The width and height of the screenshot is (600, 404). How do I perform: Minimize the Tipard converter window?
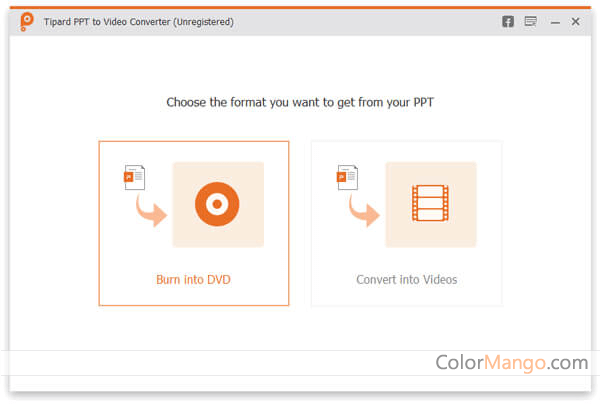(555, 22)
